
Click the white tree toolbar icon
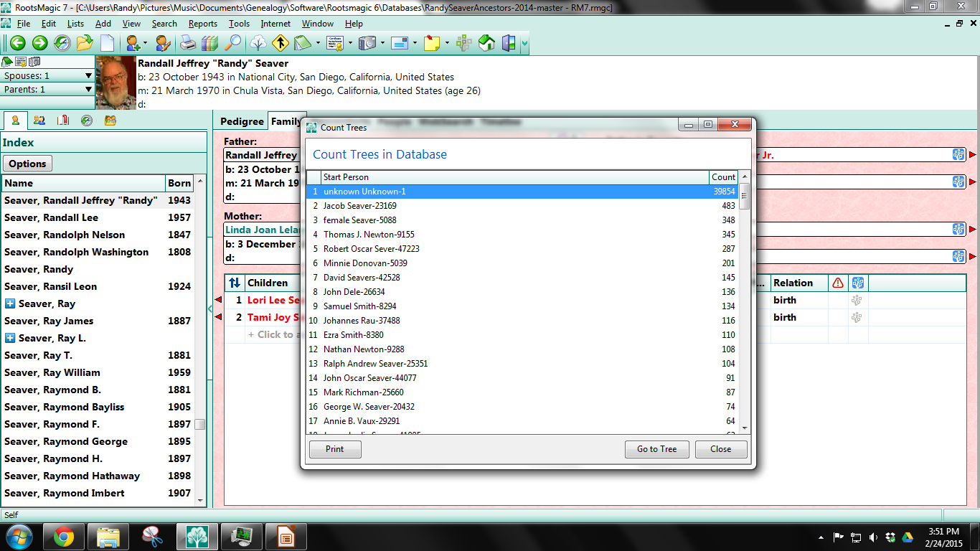click(x=258, y=43)
